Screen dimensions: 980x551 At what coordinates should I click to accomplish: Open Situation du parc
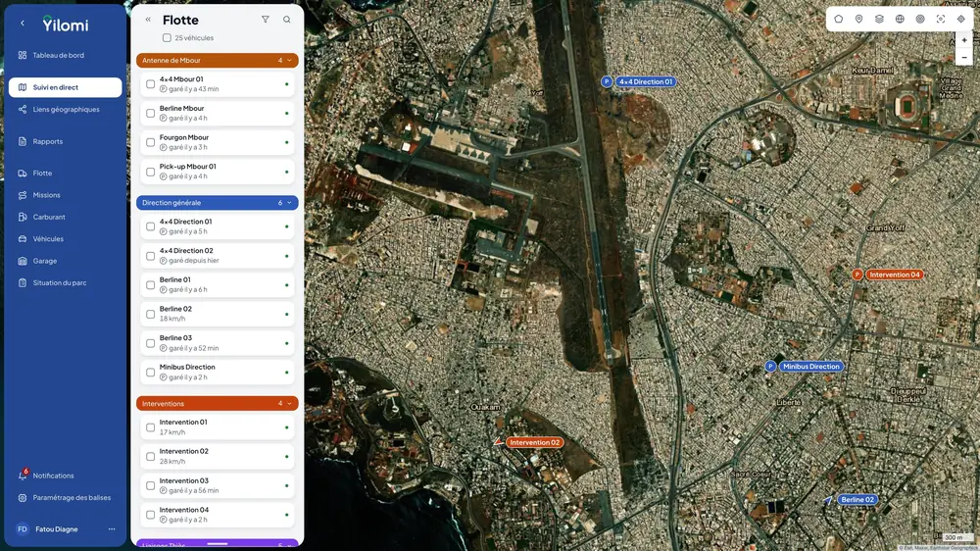click(x=65, y=282)
